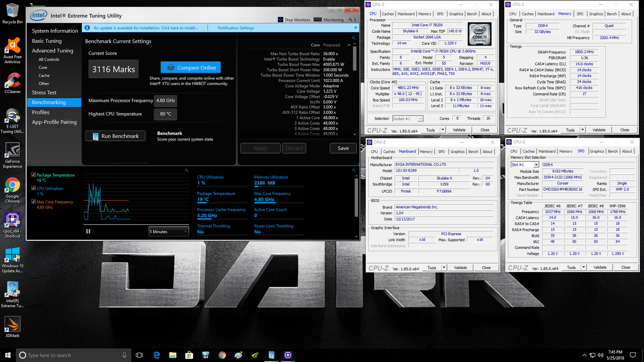
Task: Select All Controls under Advanced Tuning
Action: tap(49, 59)
